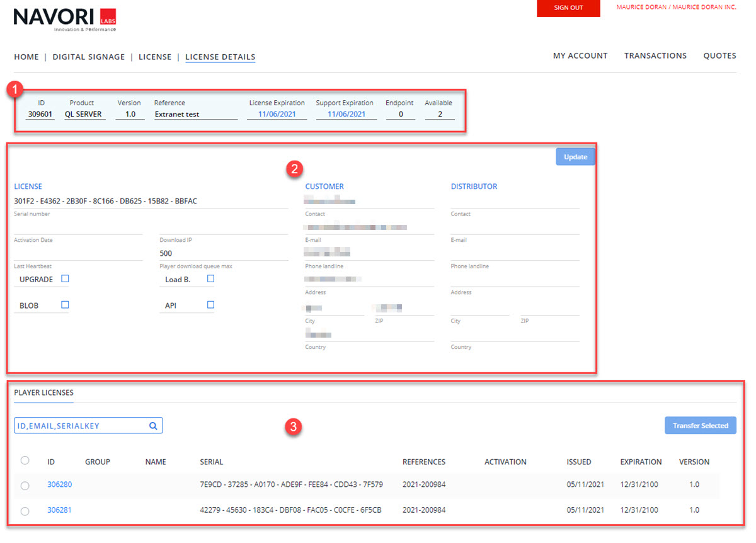
Task: Click the distributor Contact field
Action: (515, 202)
